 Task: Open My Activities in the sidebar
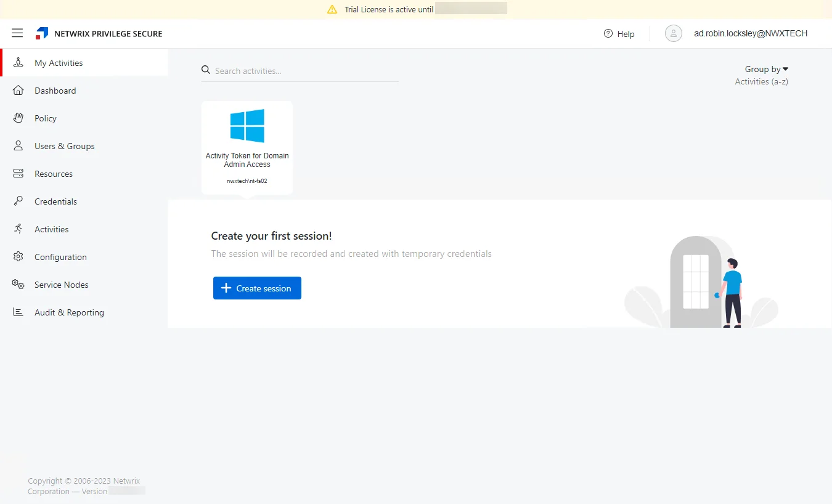tap(84, 63)
